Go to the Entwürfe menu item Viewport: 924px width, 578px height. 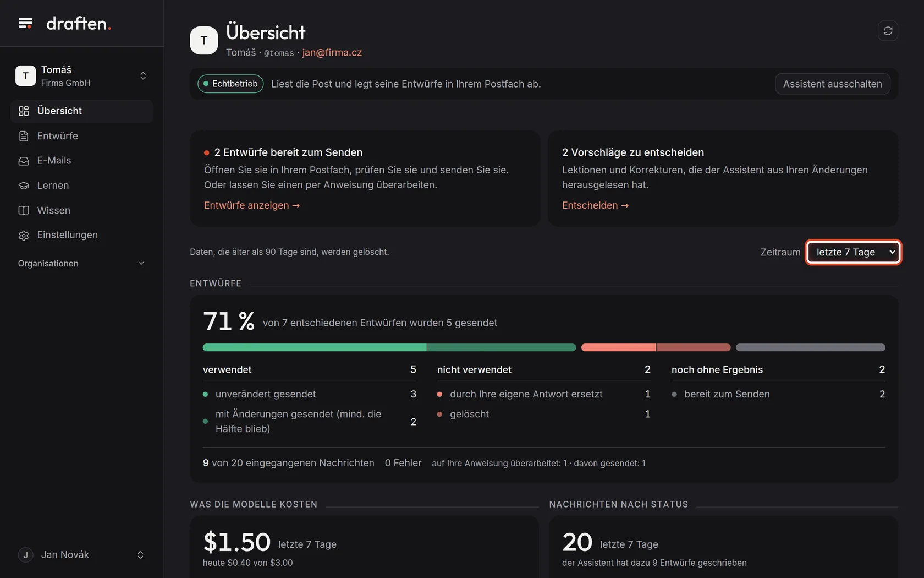[81, 136]
